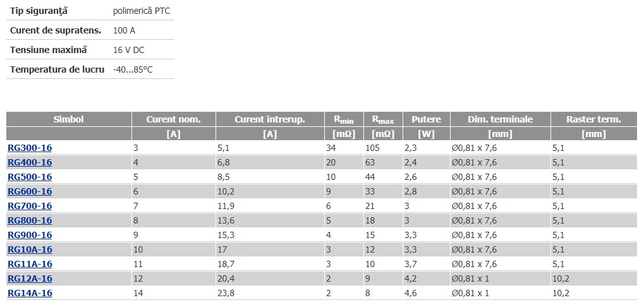Screen dimensions: 644x305
Task: Open the RG500-16 product link
Action: (30, 177)
